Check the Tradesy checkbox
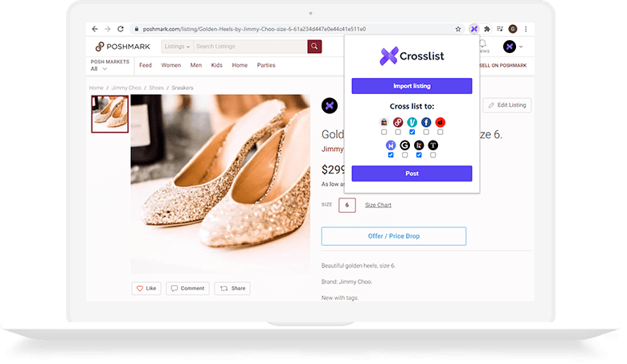Image resolution: width=627 pixels, height=364 pixels. [x=433, y=155]
